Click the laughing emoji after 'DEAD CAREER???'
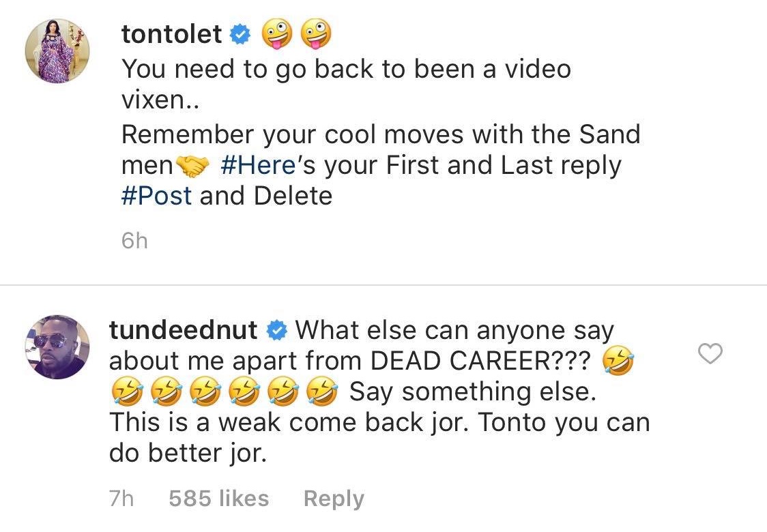This screenshot has width=767, height=532. coord(618,362)
